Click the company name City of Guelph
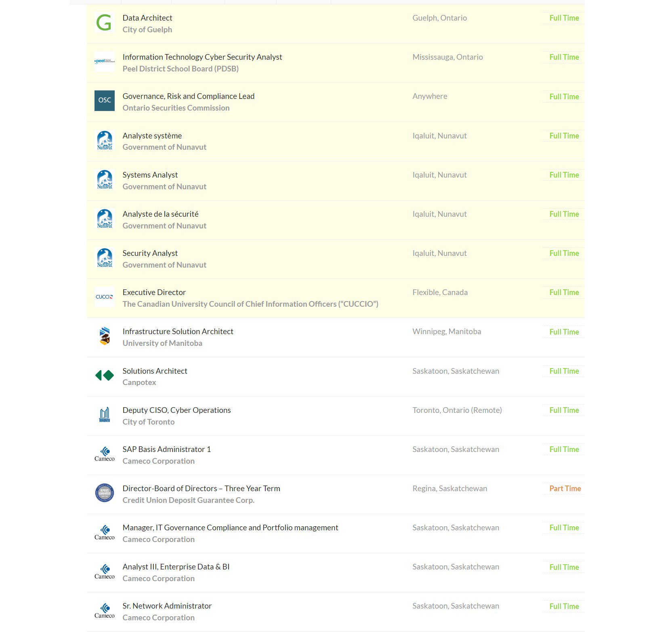 pos(147,29)
